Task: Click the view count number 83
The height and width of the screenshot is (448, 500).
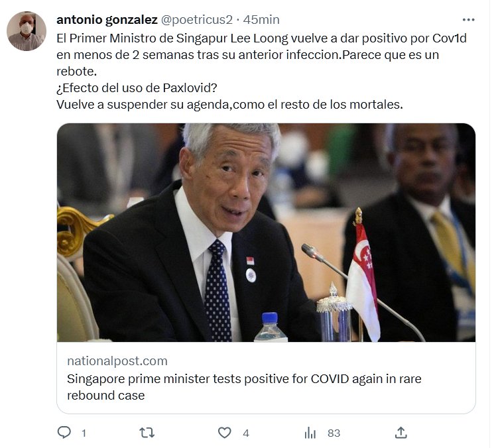Action: (334, 433)
